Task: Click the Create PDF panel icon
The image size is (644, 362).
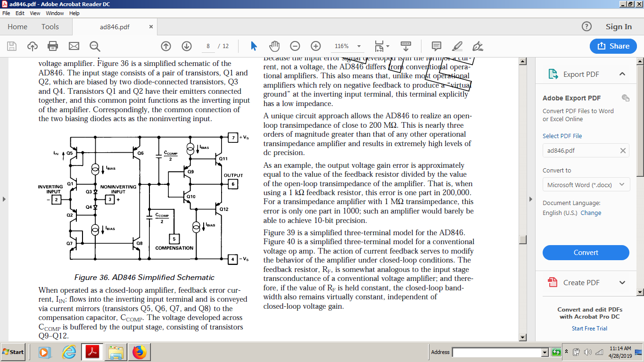Action: click(x=553, y=282)
